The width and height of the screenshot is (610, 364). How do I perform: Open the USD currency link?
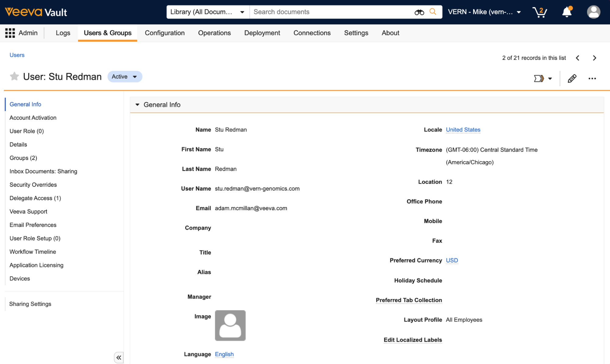click(452, 260)
